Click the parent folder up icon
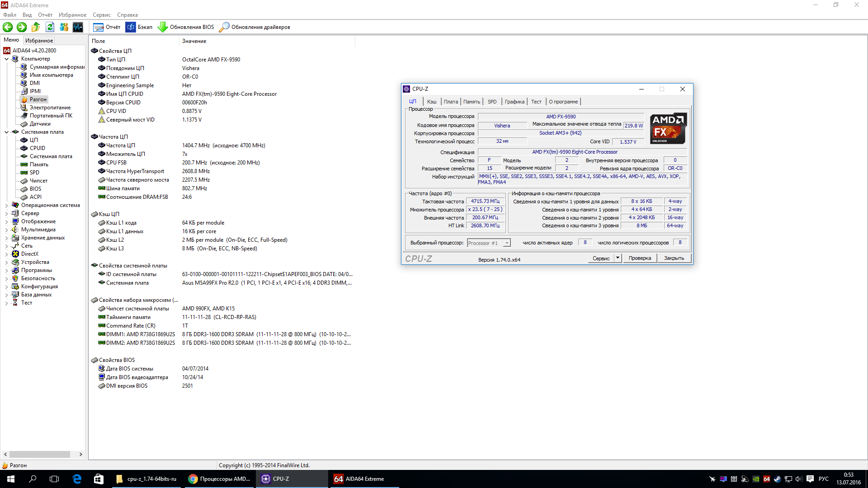This screenshot has width=868, height=488. tap(36, 27)
